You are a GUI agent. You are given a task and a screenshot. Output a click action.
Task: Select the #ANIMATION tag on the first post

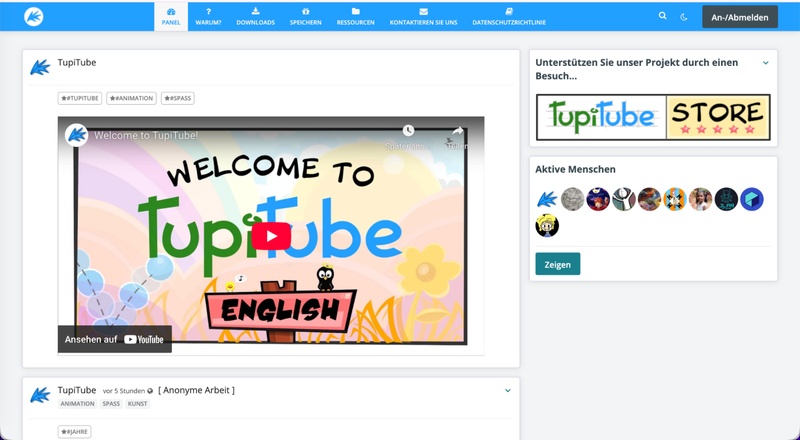click(x=132, y=98)
